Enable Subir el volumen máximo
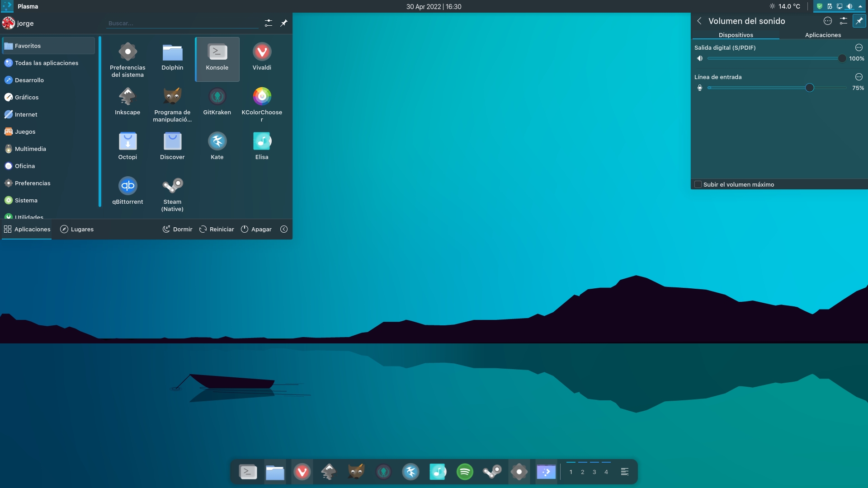The width and height of the screenshot is (868, 488). click(x=698, y=184)
